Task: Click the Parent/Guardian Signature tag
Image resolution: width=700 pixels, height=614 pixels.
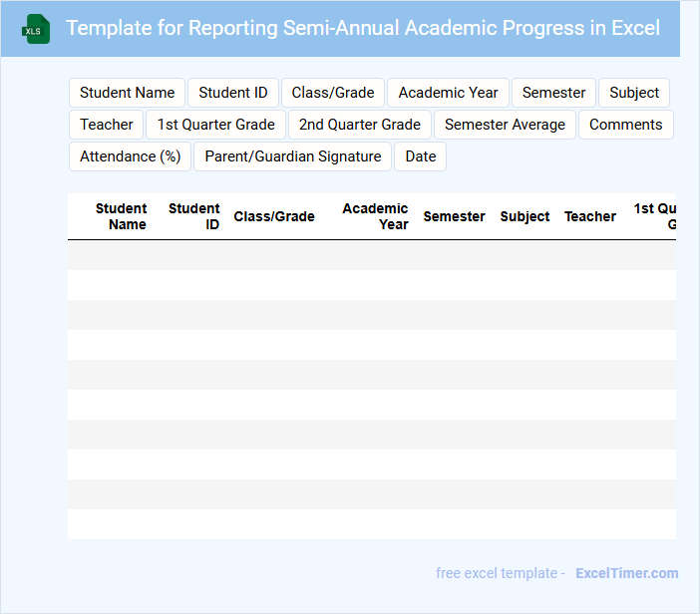Action: [293, 156]
